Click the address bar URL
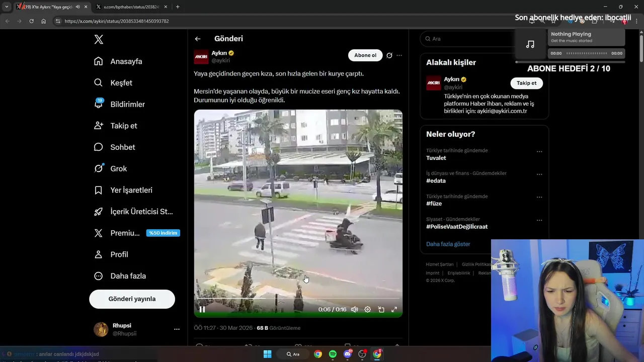The width and height of the screenshot is (644, 362). (117, 21)
